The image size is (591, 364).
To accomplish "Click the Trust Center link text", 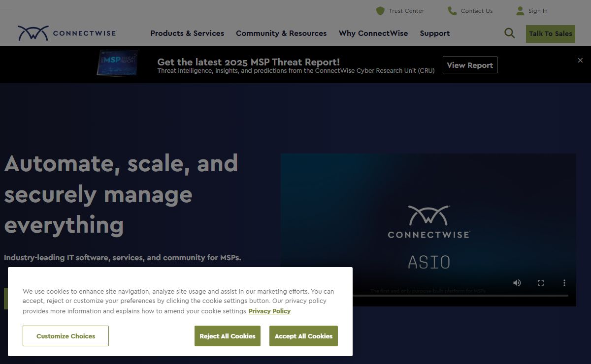I will (x=406, y=11).
